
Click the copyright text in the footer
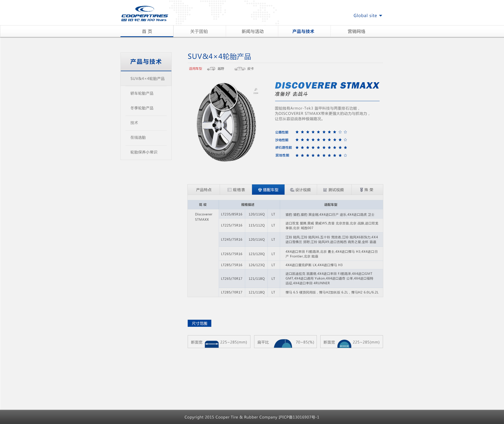(252, 417)
